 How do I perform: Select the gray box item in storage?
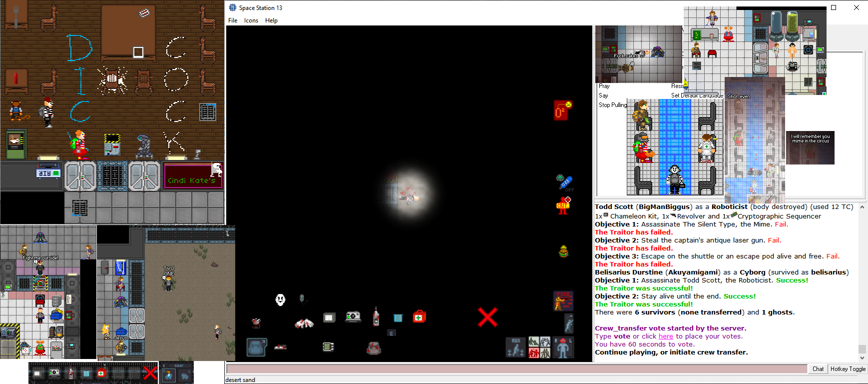(329, 317)
